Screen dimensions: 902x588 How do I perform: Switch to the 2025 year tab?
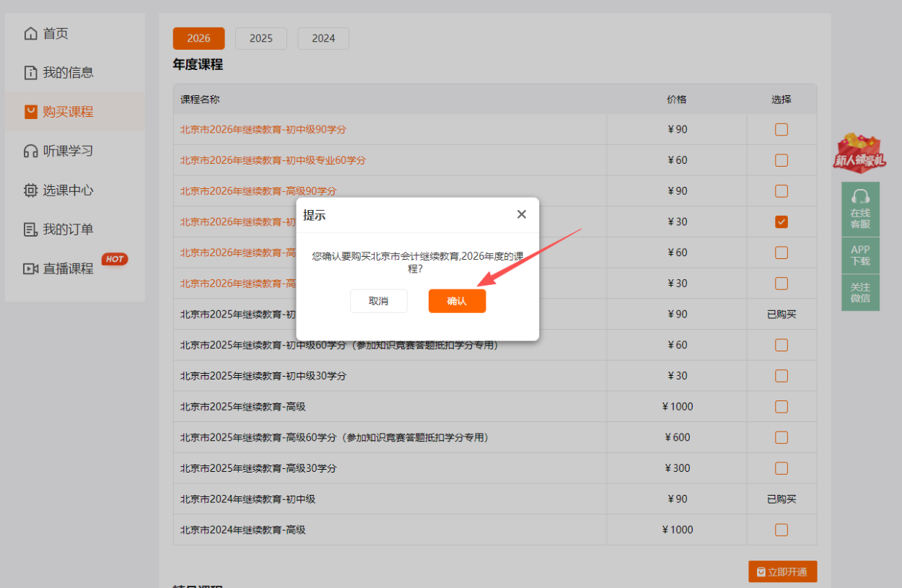click(261, 38)
